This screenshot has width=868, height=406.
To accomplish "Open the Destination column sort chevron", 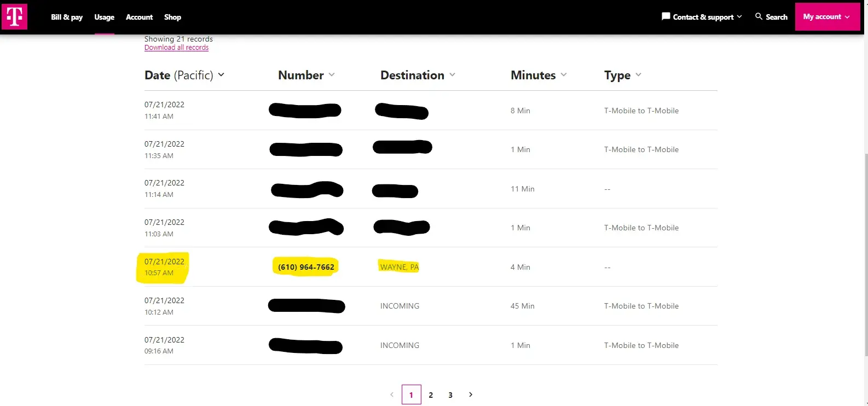I will [452, 75].
